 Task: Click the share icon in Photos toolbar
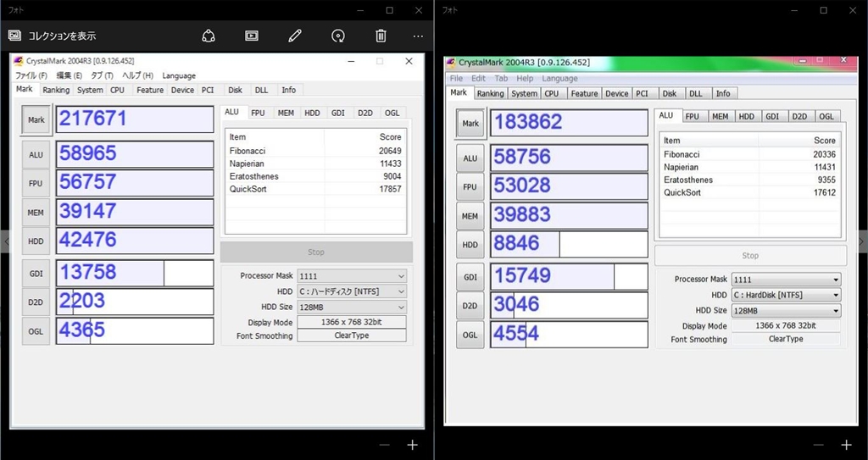209,36
